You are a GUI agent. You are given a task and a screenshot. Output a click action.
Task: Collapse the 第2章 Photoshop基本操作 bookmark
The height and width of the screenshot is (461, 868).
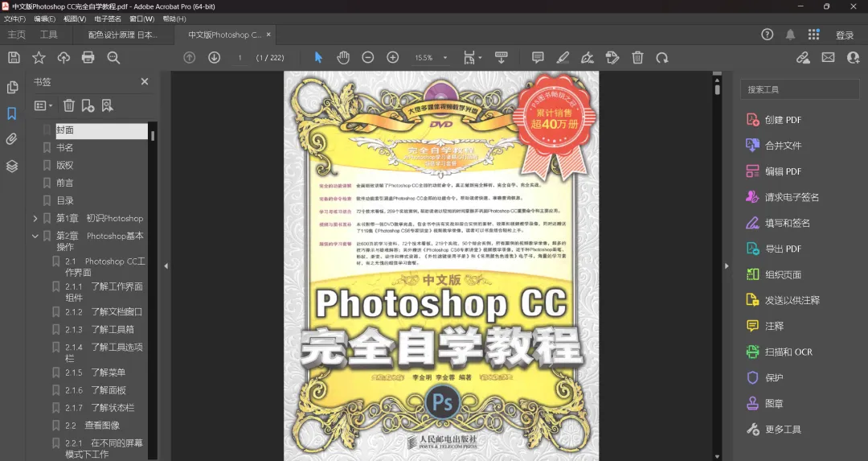point(35,236)
